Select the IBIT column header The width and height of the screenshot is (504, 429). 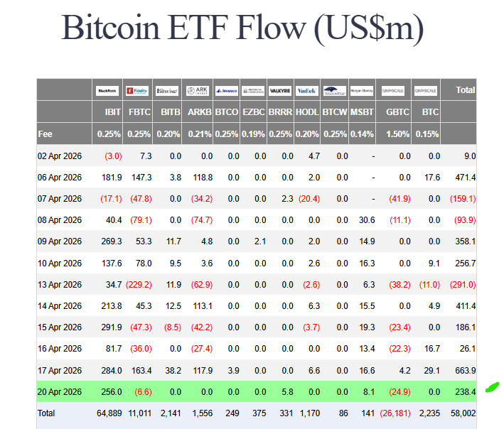[x=112, y=112]
